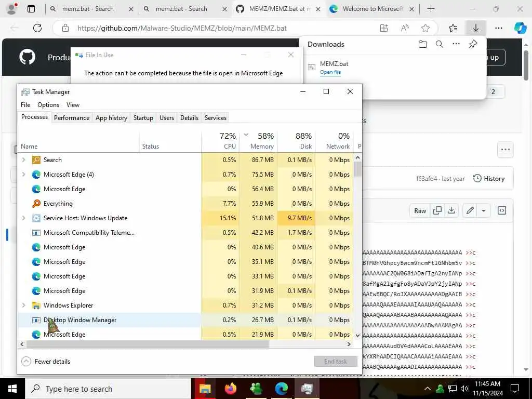532x399 pixels.
Task: Select the Everything process row
Action: coord(185,204)
